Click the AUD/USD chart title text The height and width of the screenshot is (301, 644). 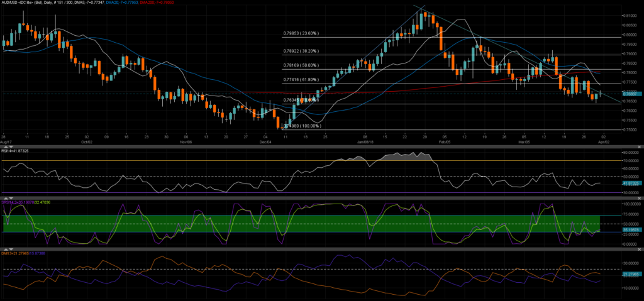[37, 3]
